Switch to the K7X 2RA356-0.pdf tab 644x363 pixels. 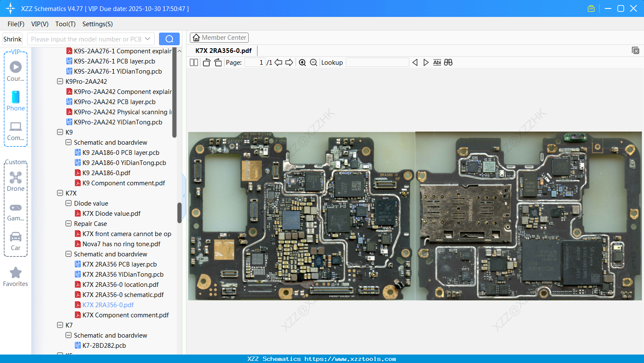[x=223, y=50]
